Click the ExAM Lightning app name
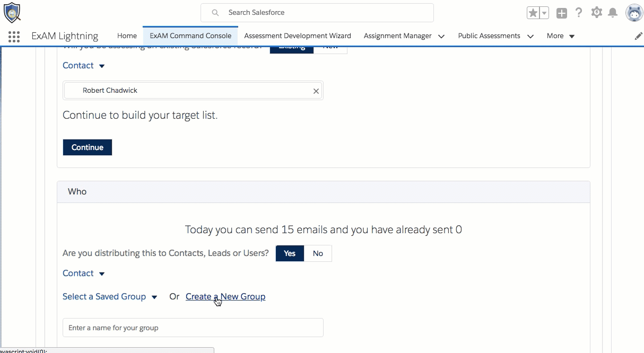 [x=65, y=36]
